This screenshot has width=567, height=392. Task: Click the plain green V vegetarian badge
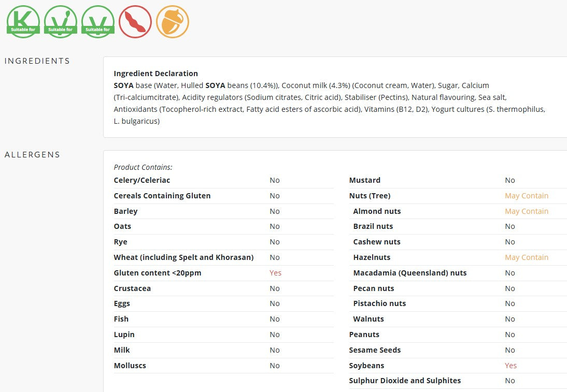click(x=97, y=22)
